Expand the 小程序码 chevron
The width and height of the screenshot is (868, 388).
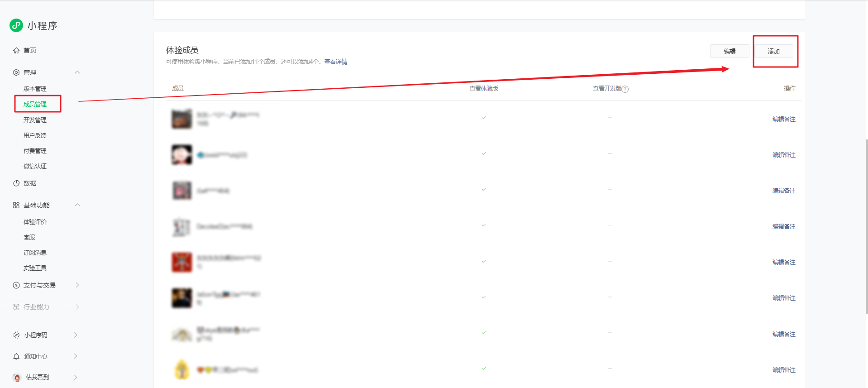(x=76, y=335)
